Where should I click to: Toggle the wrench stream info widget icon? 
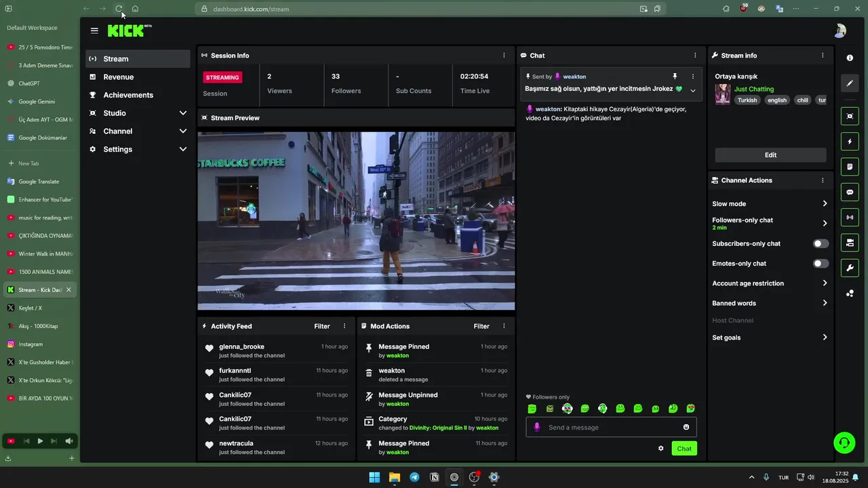click(x=850, y=268)
